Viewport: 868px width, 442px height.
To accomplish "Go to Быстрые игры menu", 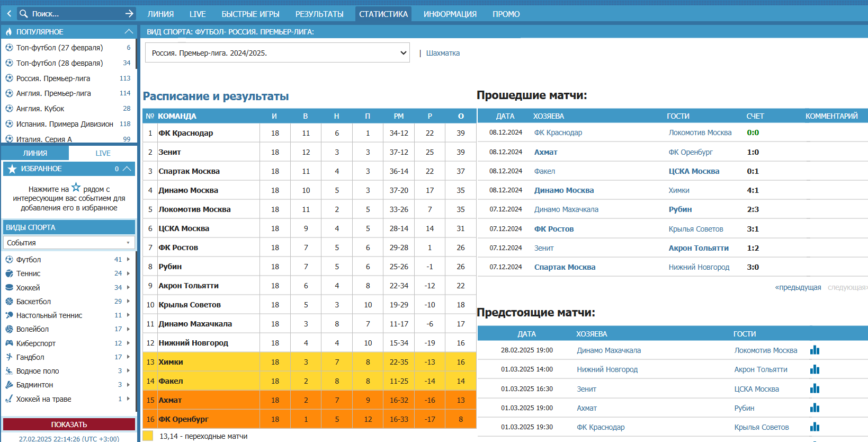I will [250, 14].
